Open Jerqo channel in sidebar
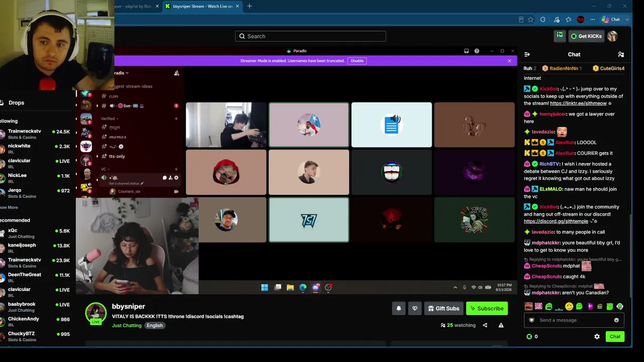644x362 pixels. click(x=36, y=193)
